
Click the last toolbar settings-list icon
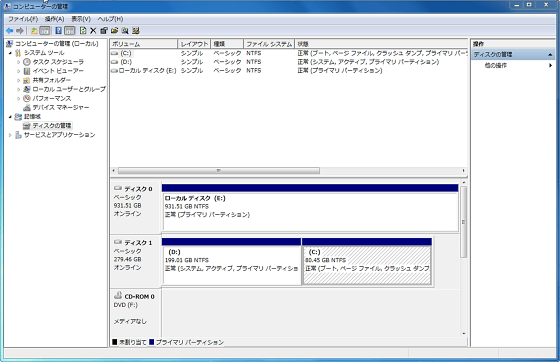[x=135, y=31]
